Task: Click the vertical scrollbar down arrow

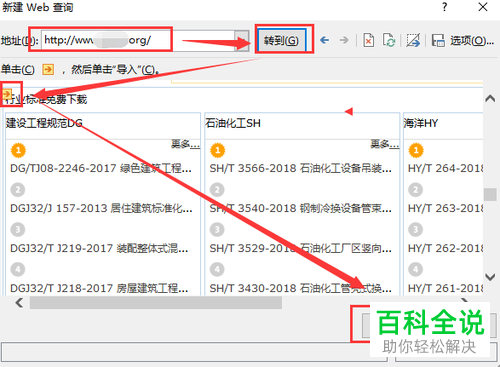Action: (490, 277)
